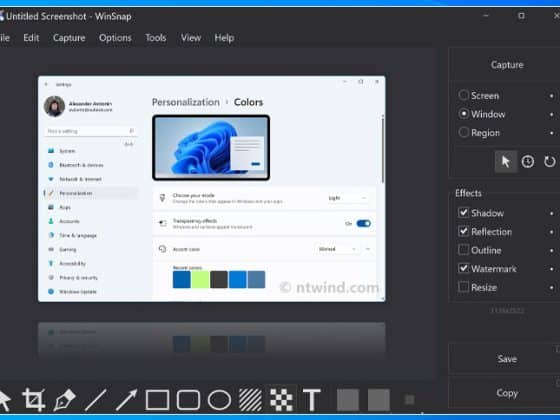Image resolution: width=560 pixels, height=420 pixels.
Task: Open options dot next to Screen
Action: (551, 96)
